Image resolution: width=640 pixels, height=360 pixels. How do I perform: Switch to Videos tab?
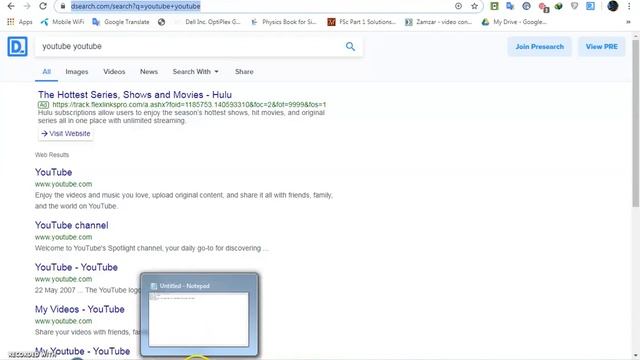tap(114, 72)
